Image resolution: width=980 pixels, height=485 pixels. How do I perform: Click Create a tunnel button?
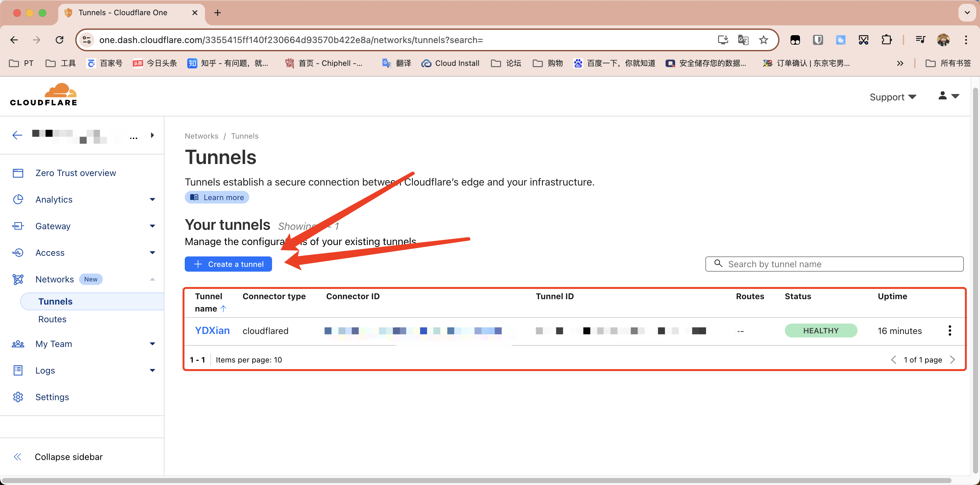pos(228,264)
